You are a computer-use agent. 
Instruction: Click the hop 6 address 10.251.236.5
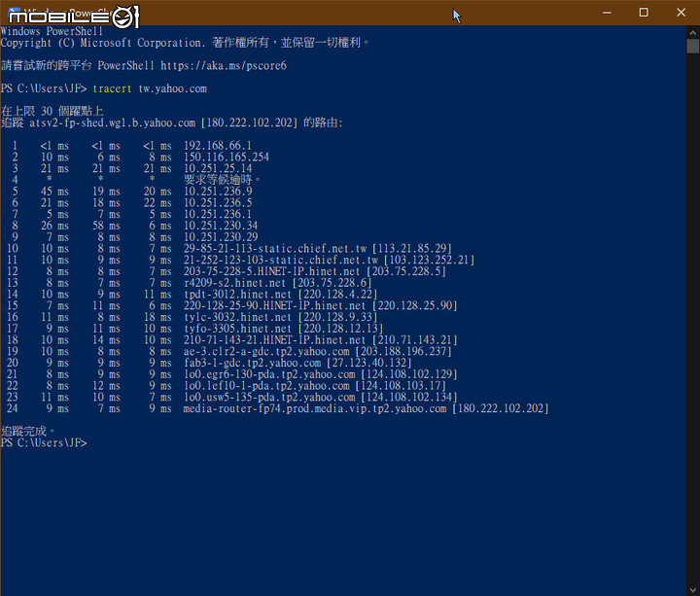[218, 202]
